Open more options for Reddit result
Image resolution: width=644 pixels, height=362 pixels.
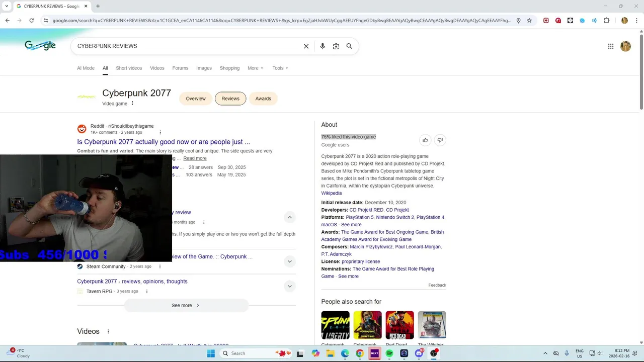(x=160, y=133)
